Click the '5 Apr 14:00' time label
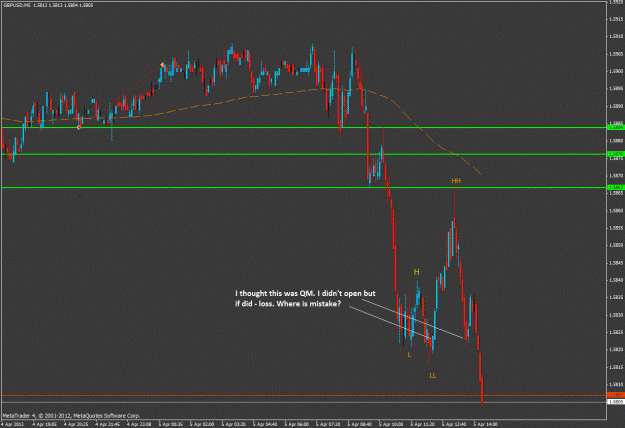The width and height of the screenshot is (625, 428). click(x=486, y=424)
